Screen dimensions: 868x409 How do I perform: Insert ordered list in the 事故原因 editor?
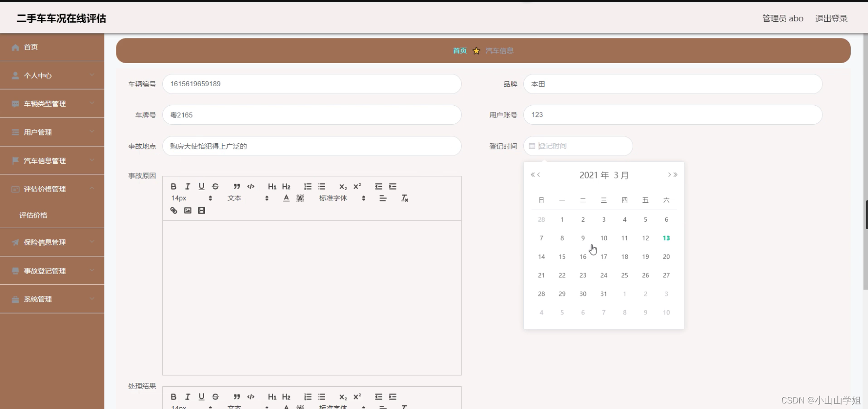[308, 186]
